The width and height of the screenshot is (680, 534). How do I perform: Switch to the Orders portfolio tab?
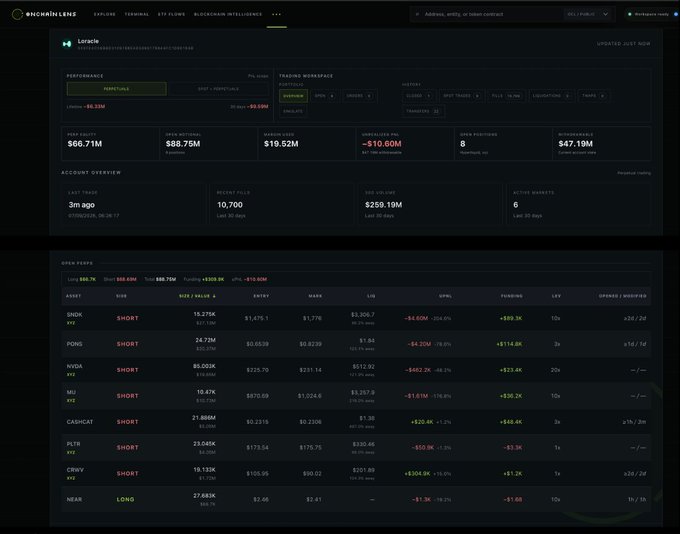pyautogui.click(x=359, y=96)
